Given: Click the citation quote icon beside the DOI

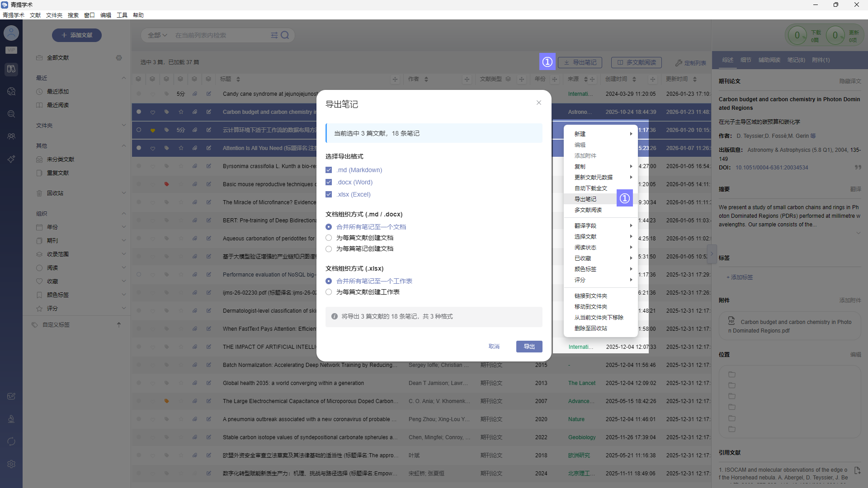Looking at the screenshot, I should point(858,168).
